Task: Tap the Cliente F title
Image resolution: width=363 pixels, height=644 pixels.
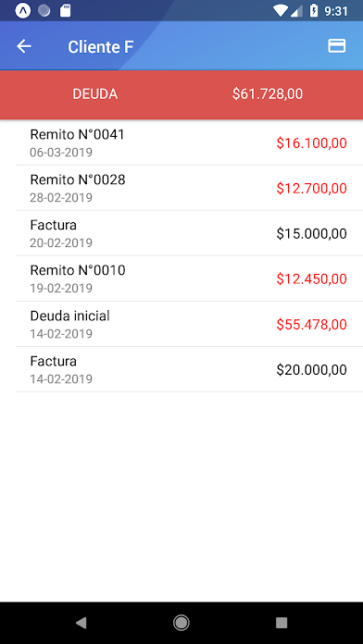Action: [x=101, y=47]
